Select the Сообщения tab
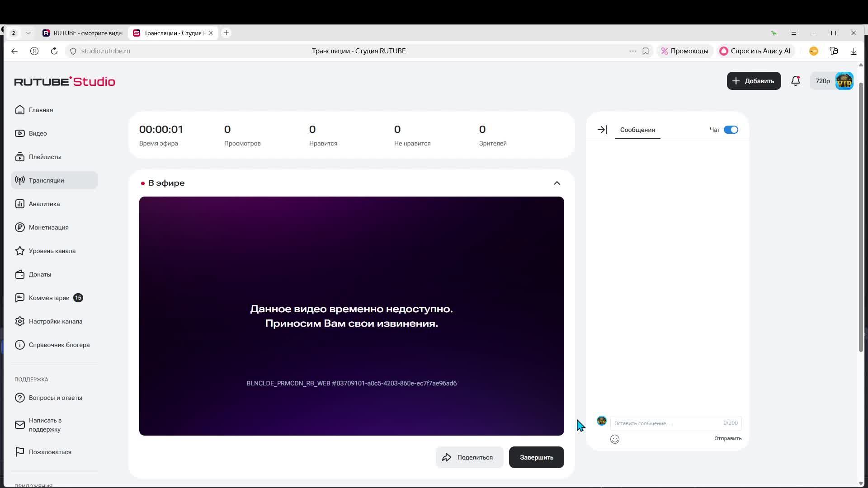The width and height of the screenshot is (868, 488). coord(637,130)
